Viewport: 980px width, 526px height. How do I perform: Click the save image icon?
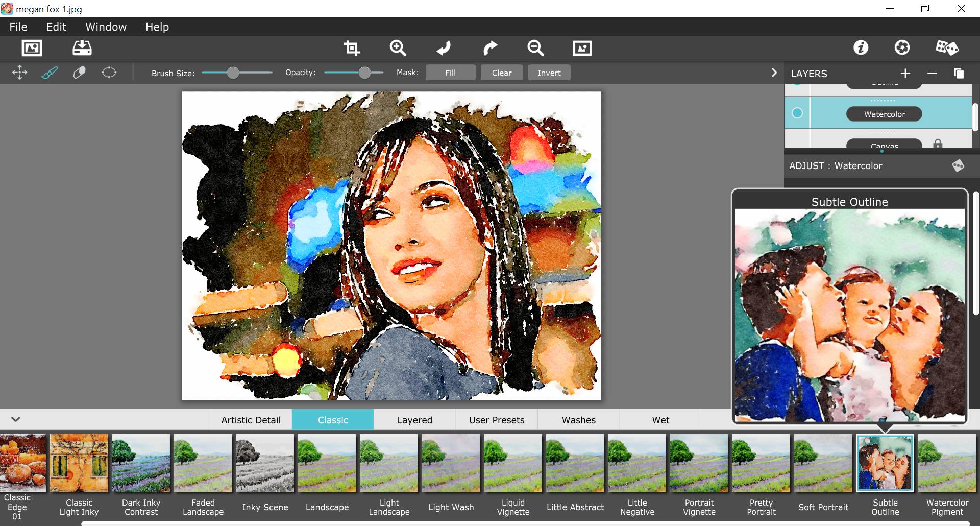click(82, 48)
